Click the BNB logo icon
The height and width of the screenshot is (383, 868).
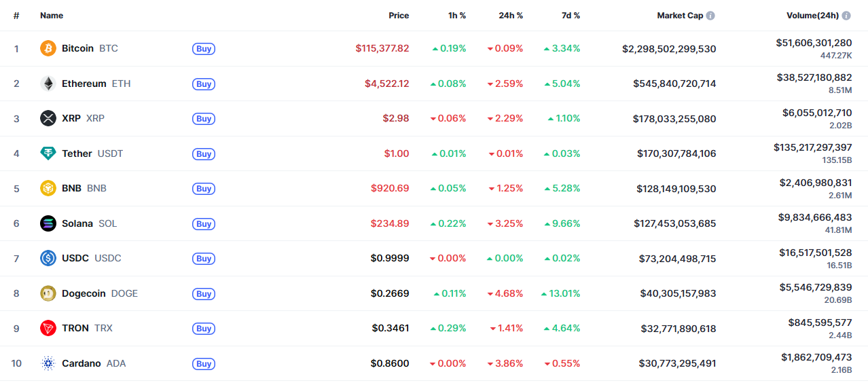(48, 188)
